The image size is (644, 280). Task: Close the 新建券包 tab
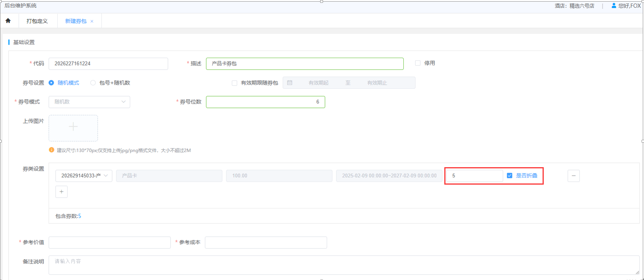[x=92, y=21]
